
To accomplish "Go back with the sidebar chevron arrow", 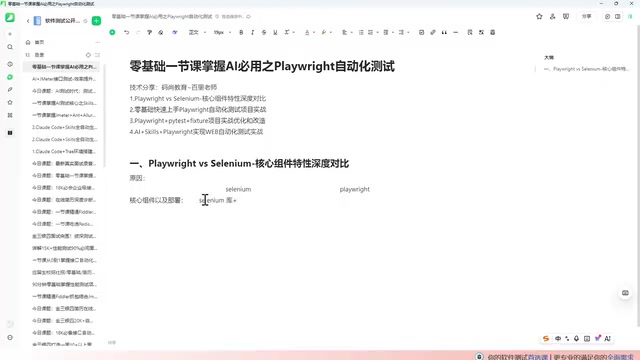I will click(x=28, y=21).
